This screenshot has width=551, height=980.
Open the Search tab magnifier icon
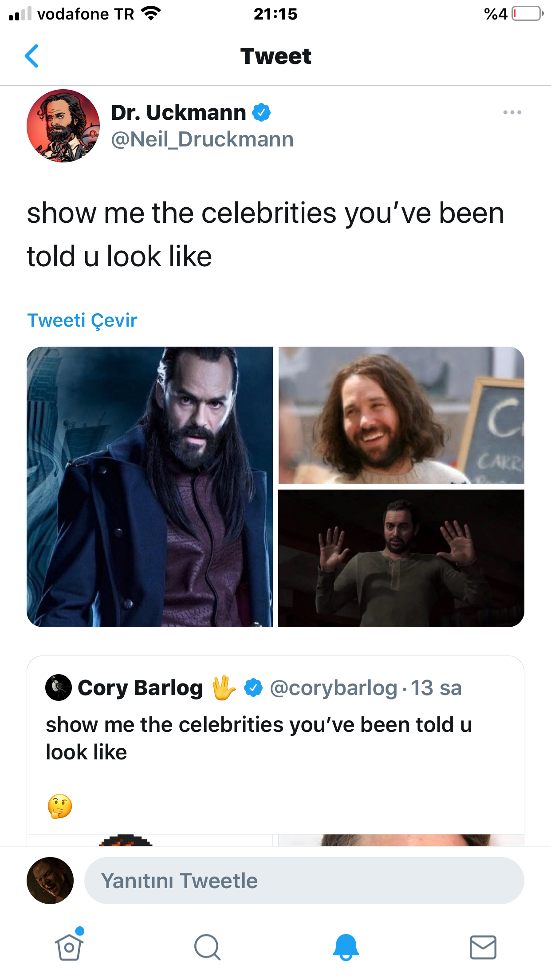pyautogui.click(x=207, y=947)
